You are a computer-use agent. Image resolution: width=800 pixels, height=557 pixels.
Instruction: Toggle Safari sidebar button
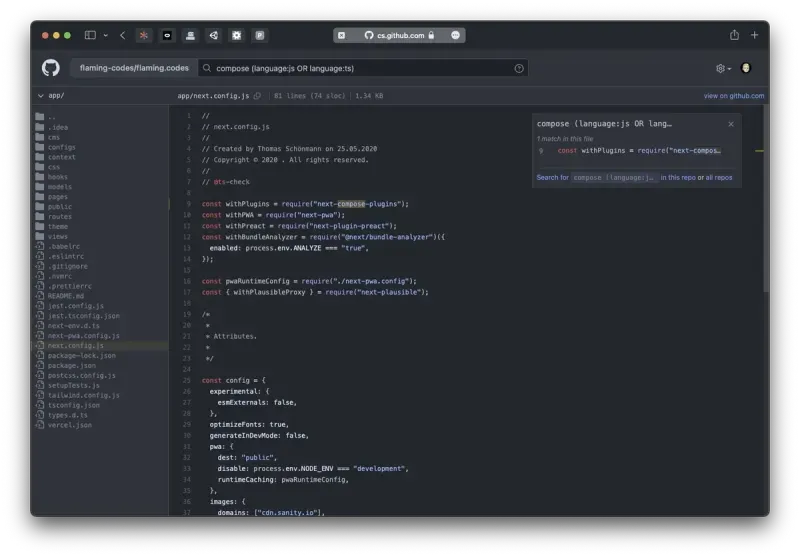click(90, 35)
